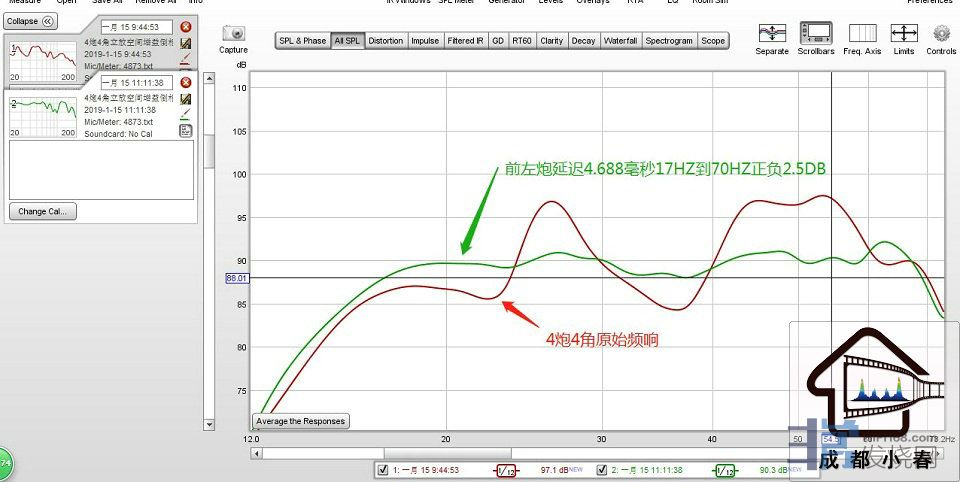This screenshot has width=960, height=482.
Task: Remove second measurement with red X
Action: point(185,82)
